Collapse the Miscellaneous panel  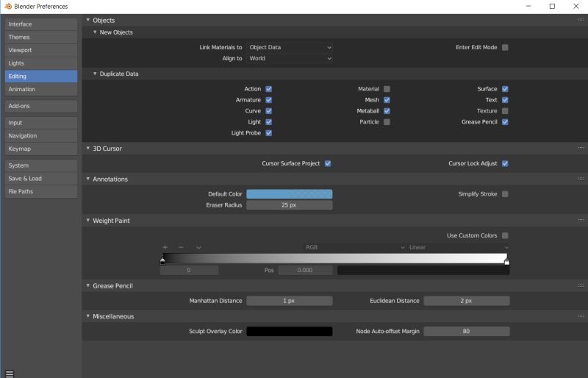coord(88,316)
